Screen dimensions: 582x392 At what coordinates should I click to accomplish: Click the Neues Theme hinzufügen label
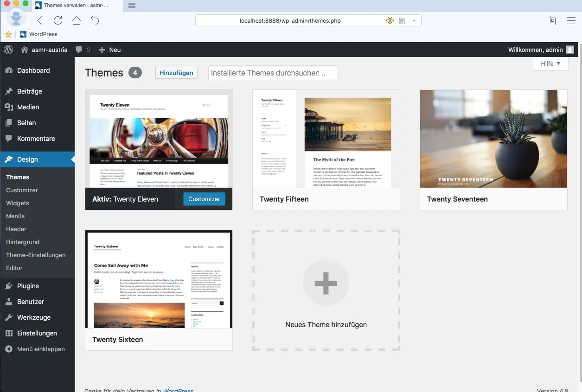[x=326, y=325]
